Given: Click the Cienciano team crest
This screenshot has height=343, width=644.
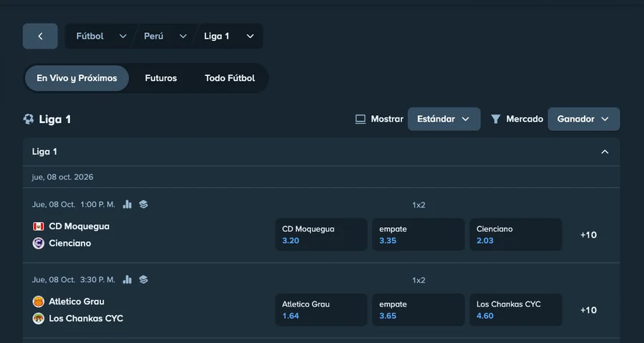Looking at the screenshot, I should (x=38, y=243).
